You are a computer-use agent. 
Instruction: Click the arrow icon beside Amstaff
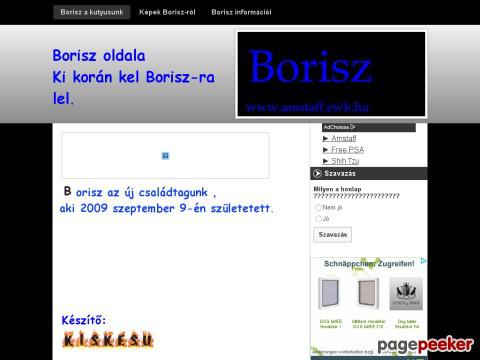click(326, 138)
